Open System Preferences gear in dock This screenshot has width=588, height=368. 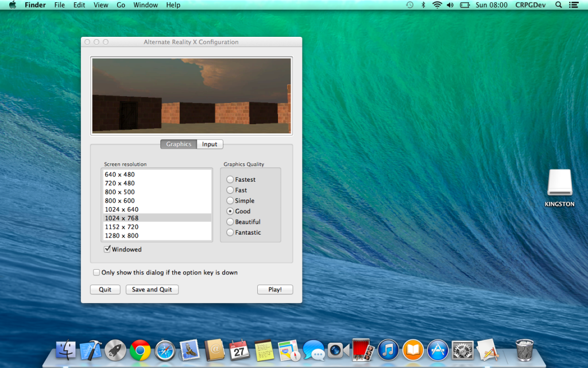[462, 350]
